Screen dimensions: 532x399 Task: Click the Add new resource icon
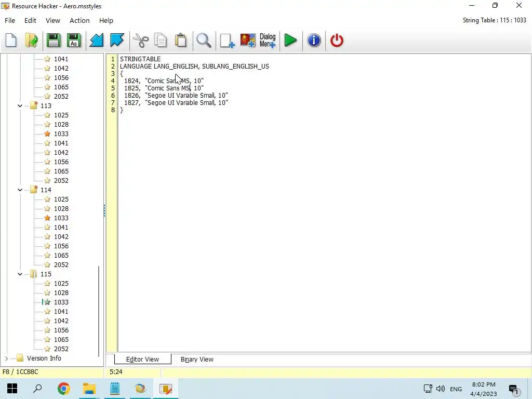point(227,41)
